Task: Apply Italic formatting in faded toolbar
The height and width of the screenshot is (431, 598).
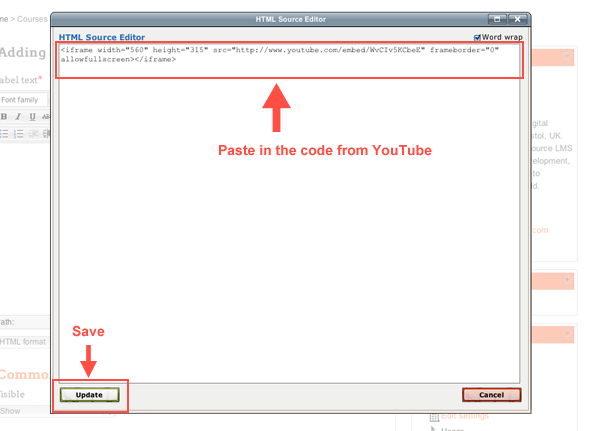Action: pos(18,117)
